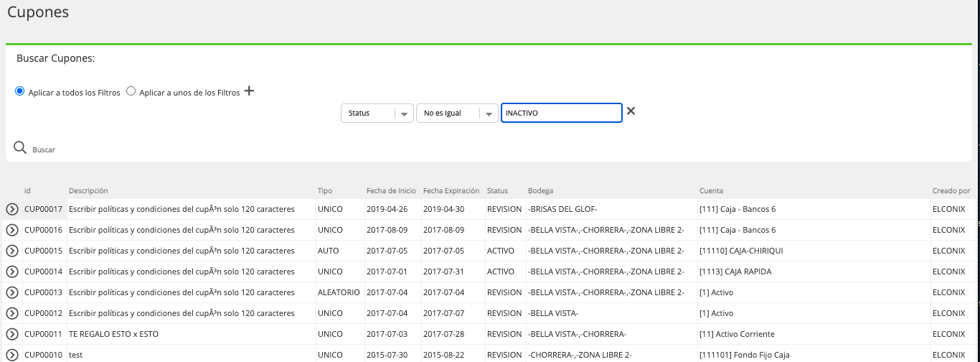
Task: Click bodega '-BRISAS DEL GLOF-'
Action: coord(562,209)
